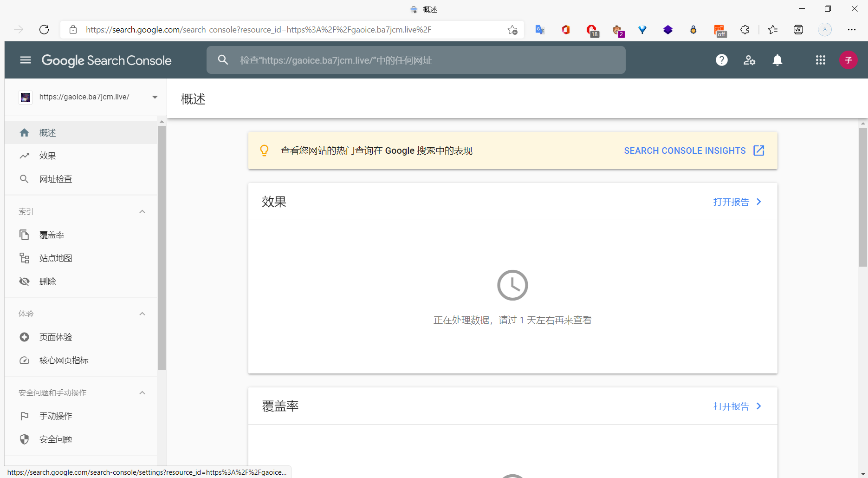868x478 pixels.
Task: Open the red extension with badge 18
Action: [x=592, y=31]
